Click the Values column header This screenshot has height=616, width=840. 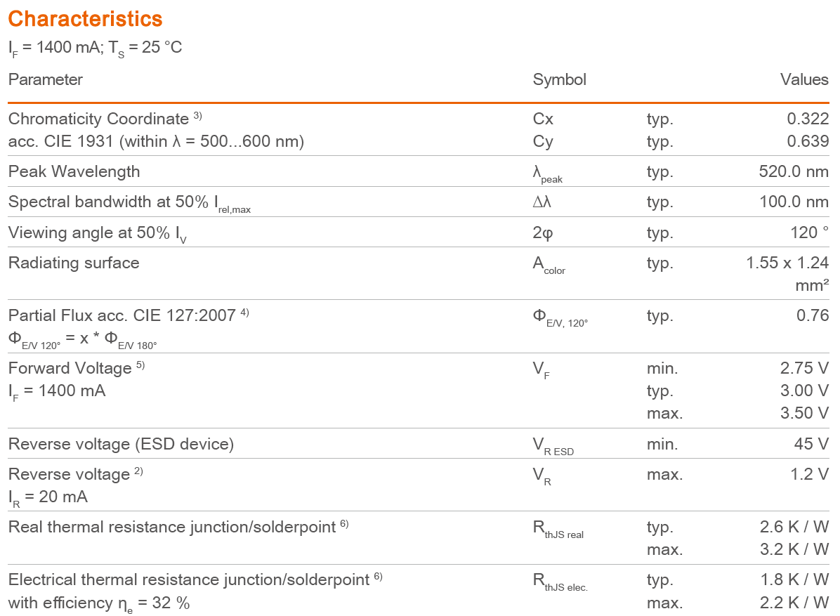[x=804, y=80]
